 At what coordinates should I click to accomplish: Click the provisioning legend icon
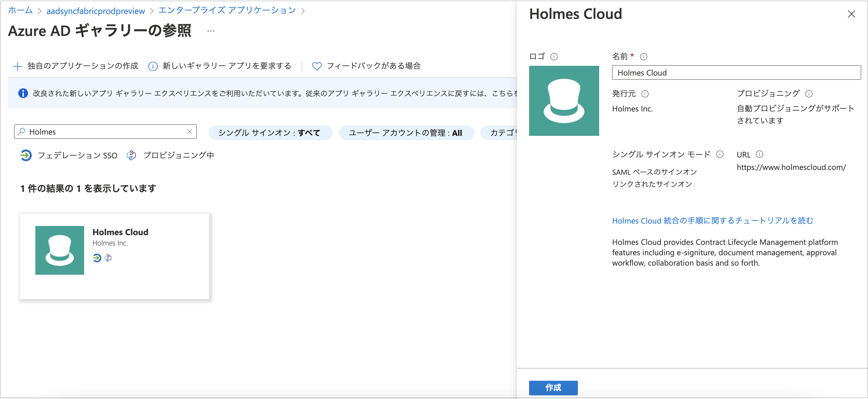(131, 155)
